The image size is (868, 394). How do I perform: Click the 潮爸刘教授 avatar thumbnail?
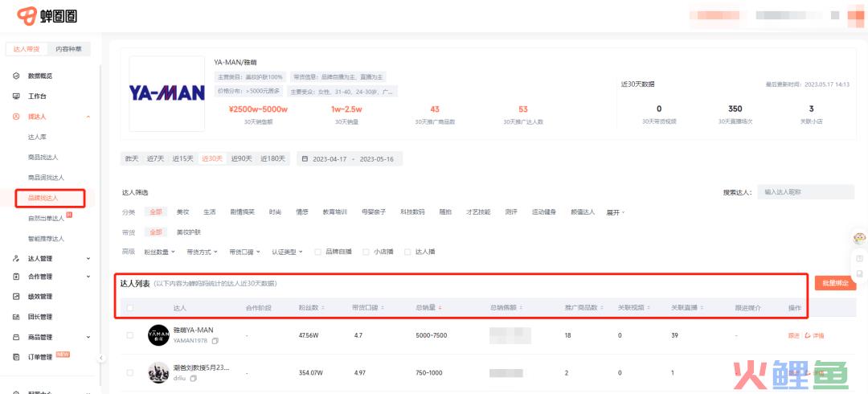click(x=158, y=373)
